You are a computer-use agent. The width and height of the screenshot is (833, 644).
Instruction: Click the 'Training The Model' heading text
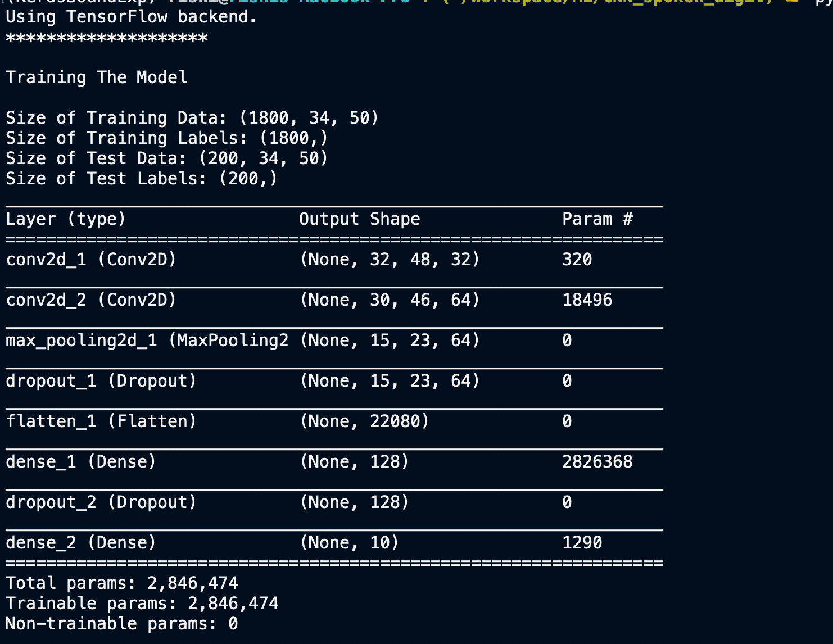point(97,78)
